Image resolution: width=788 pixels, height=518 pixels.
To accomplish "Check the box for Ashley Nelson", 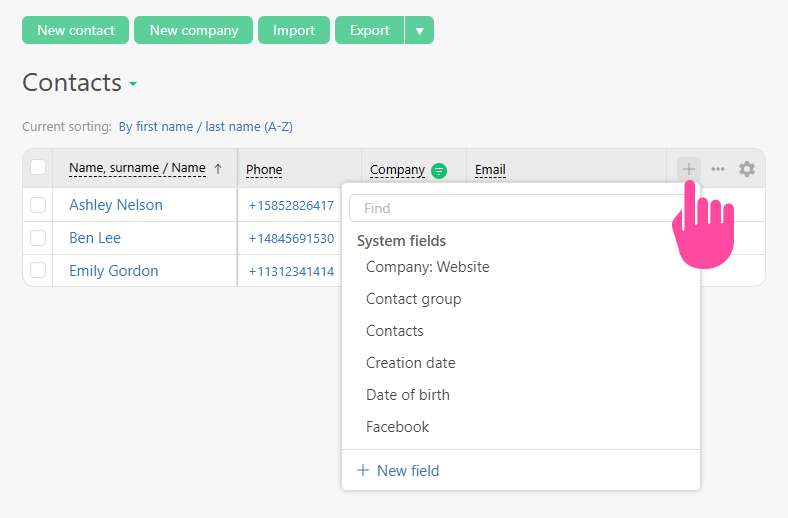I will pyautogui.click(x=38, y=205).
